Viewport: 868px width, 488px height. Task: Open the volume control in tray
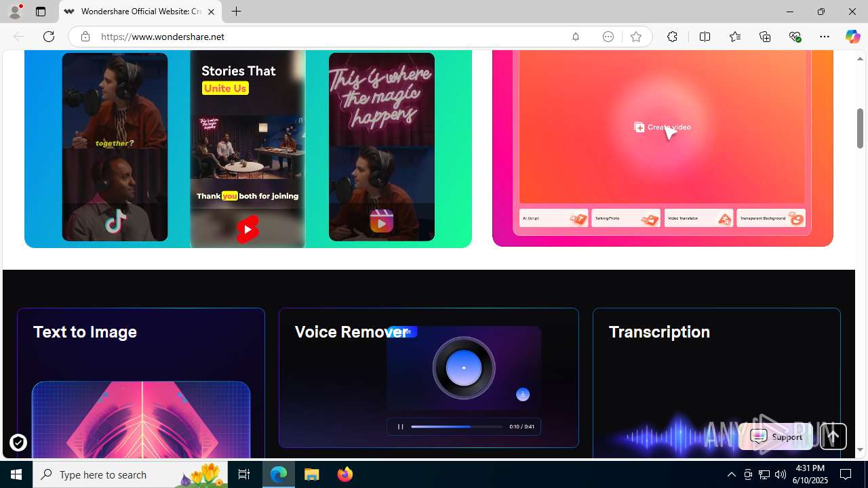tap(781, 474)
